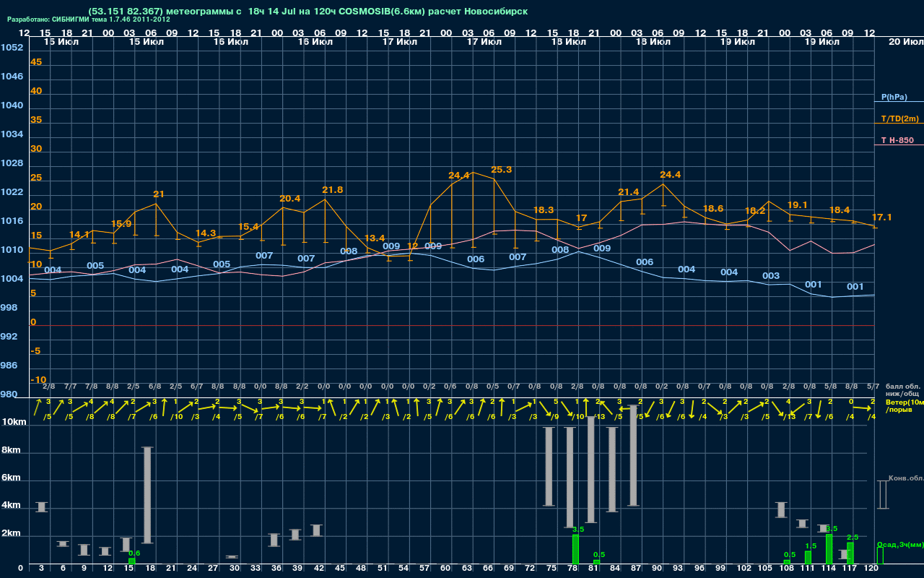924x578 pixels.
Task: Click the 986 pressure axis label
Action: (9, 366)
